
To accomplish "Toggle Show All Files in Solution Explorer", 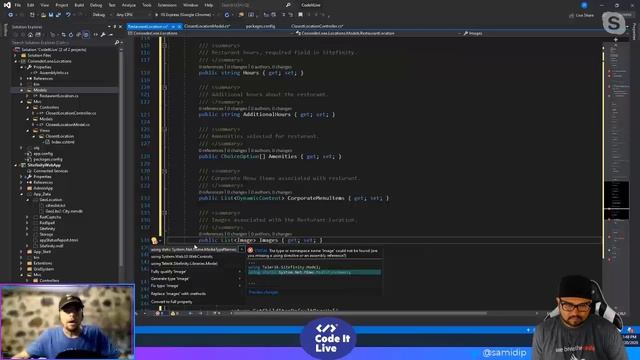I will 86,35.
